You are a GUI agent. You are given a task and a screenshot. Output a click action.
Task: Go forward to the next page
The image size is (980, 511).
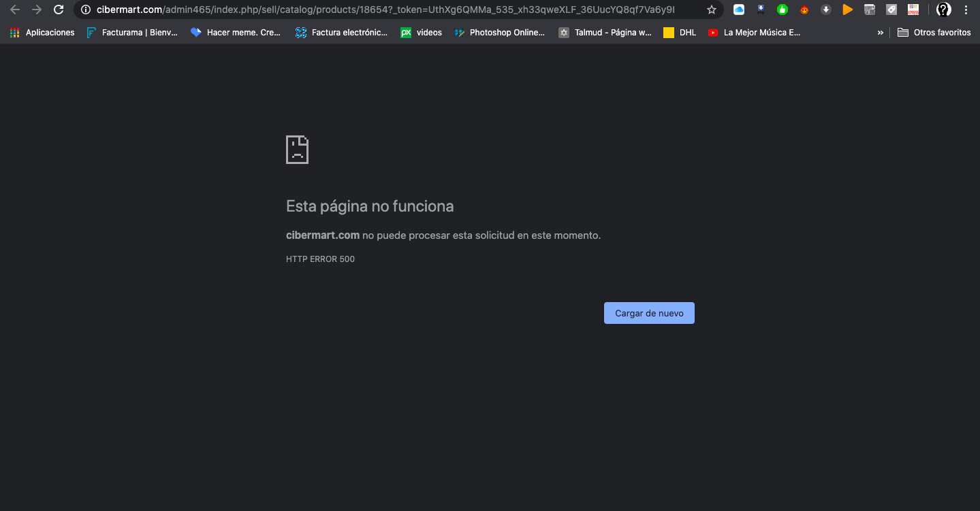(37, 10)
